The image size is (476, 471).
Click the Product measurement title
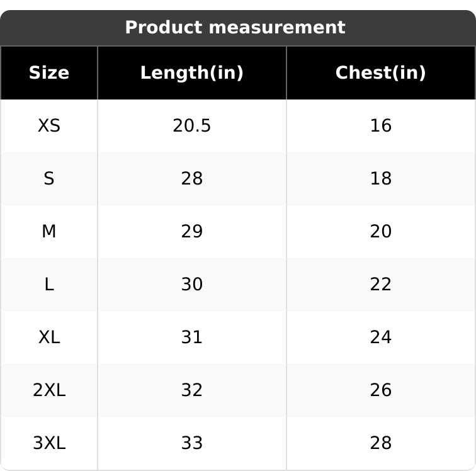pyautogui.click(x=235, y=28)
